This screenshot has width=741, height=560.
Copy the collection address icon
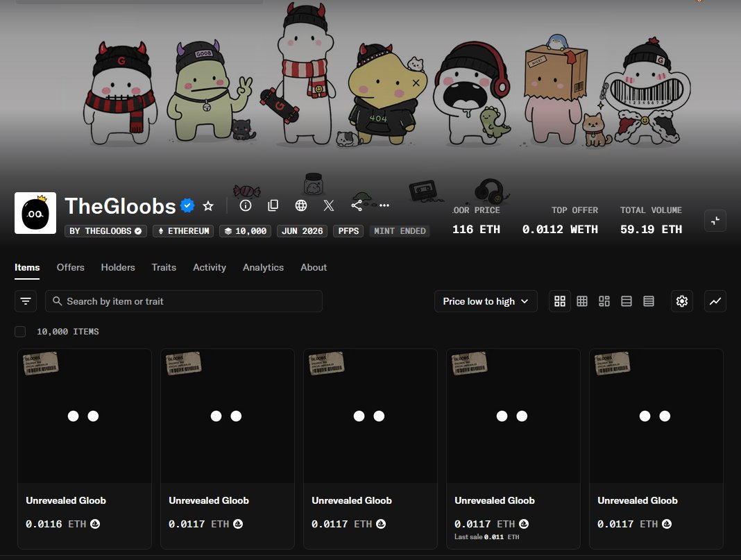(273, 205)
